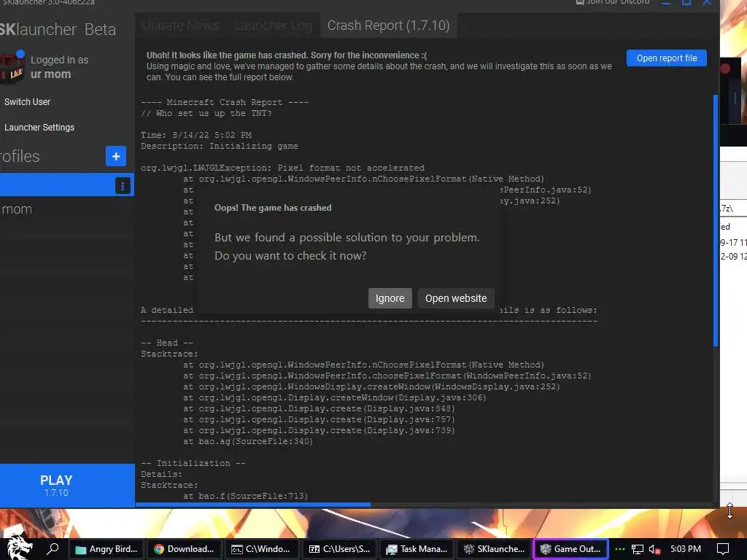Select the Crash Report (1.7.10) tab
This screenshot has width=747, height=560.
(x=388, y=26)
